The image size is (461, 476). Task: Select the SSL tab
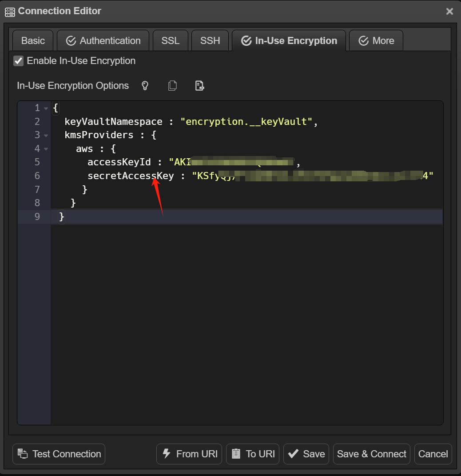[x=171, y=41]
